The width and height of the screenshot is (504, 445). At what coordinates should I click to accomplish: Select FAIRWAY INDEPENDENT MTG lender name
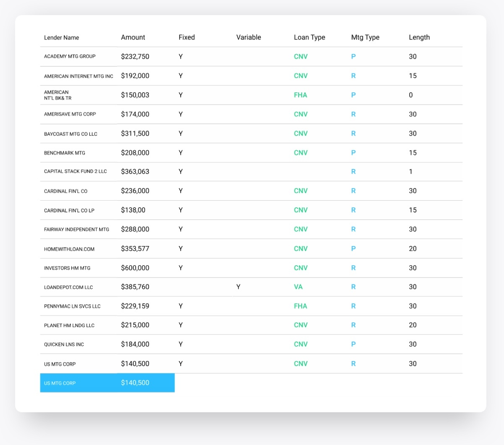click(76, 229)
